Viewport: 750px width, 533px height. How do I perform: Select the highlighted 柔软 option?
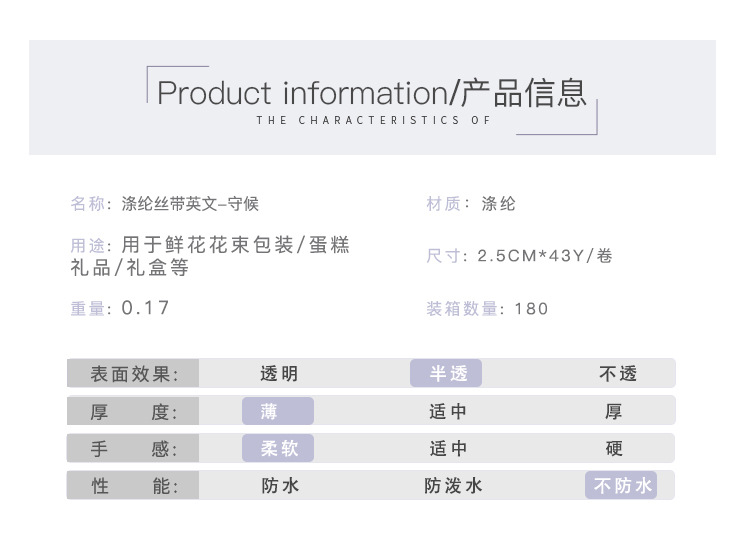pos(277,448)
